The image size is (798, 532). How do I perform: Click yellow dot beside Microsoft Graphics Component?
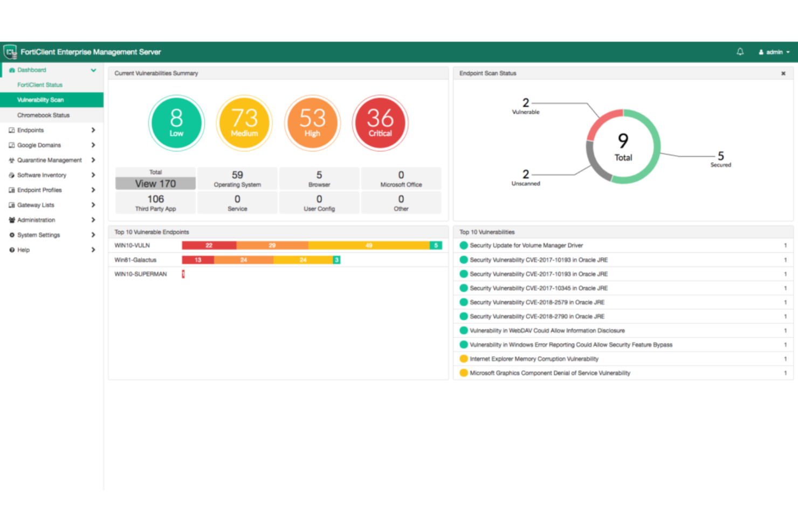(463, 372)
